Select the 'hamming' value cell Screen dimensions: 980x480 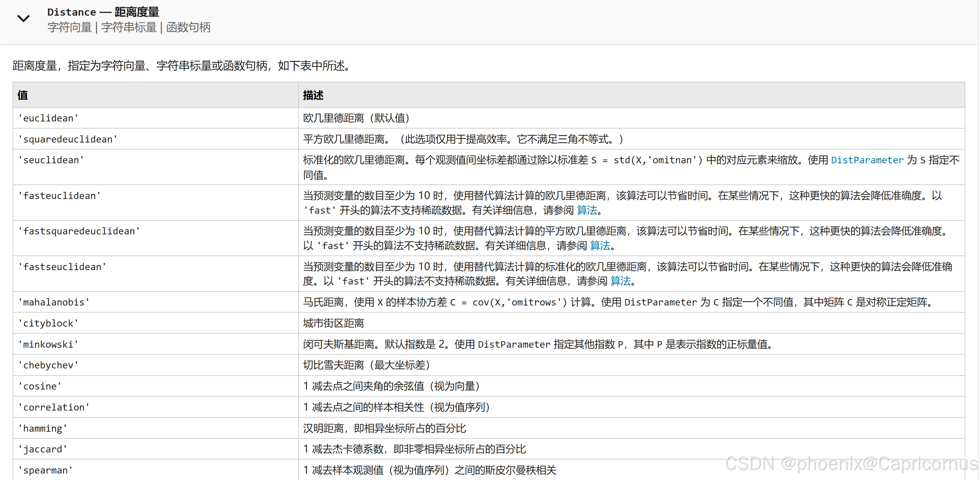pos(156,428)
